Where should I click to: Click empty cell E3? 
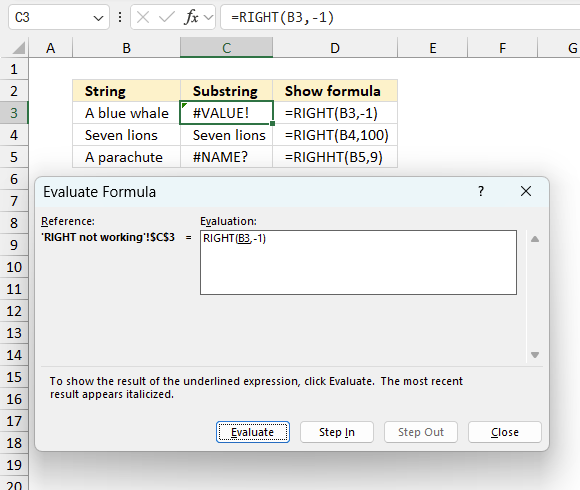pos(433,113)
